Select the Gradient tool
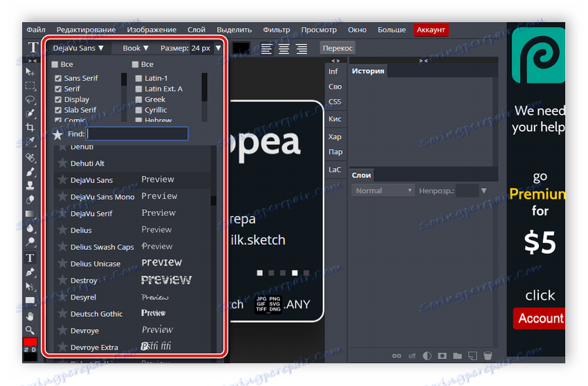588x386 pixels. [x=30, y=214]
